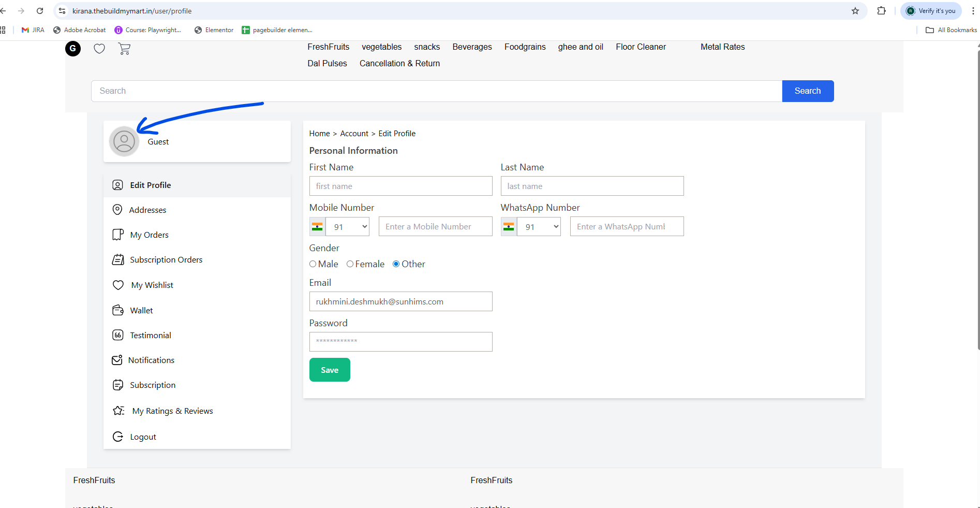Open Dal Pulses category
The height and width of the screenshot is (508, 980).
(328, 63)
